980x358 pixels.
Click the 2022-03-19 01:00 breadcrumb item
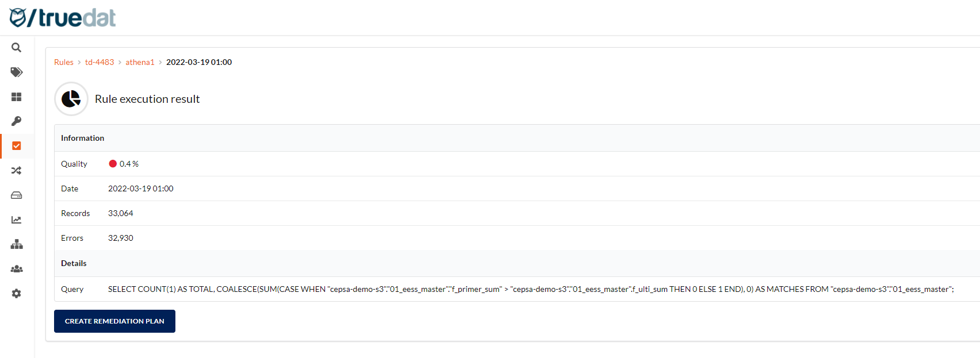[199, 62]
